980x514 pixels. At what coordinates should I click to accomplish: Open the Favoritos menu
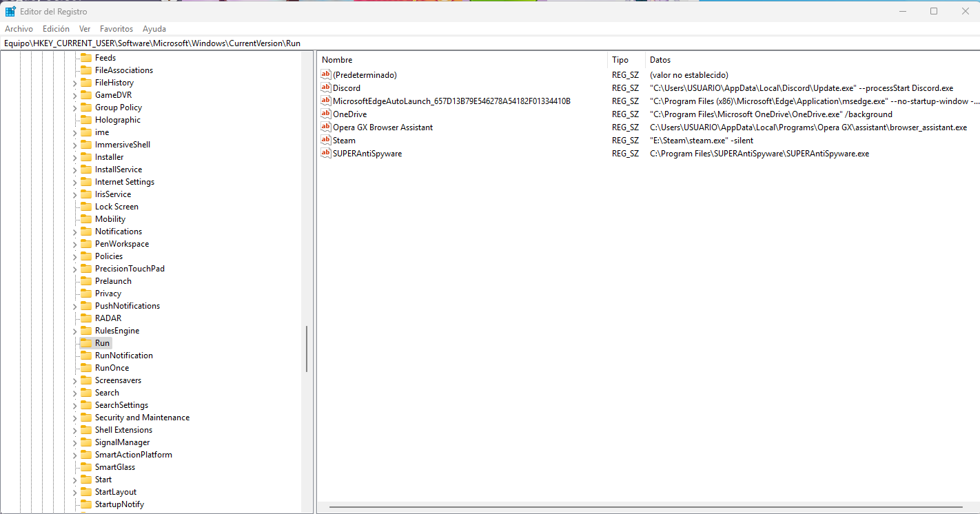coord(116,28)
